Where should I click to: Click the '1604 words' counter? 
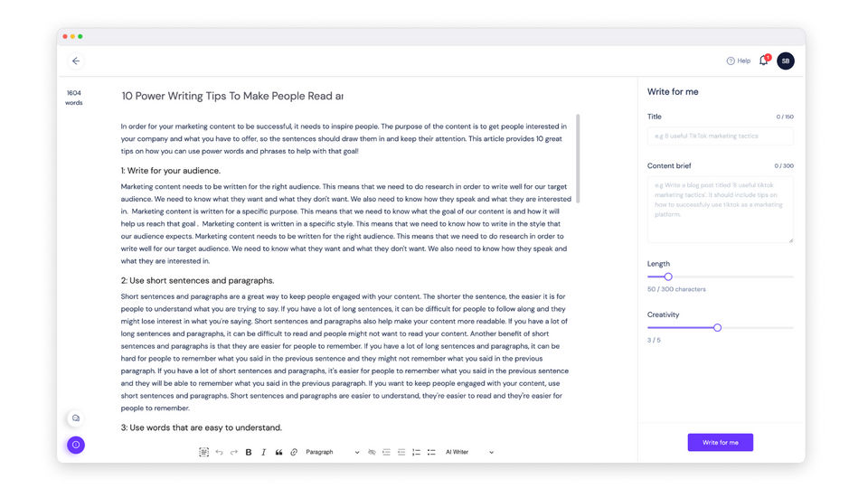coord(73,98)
